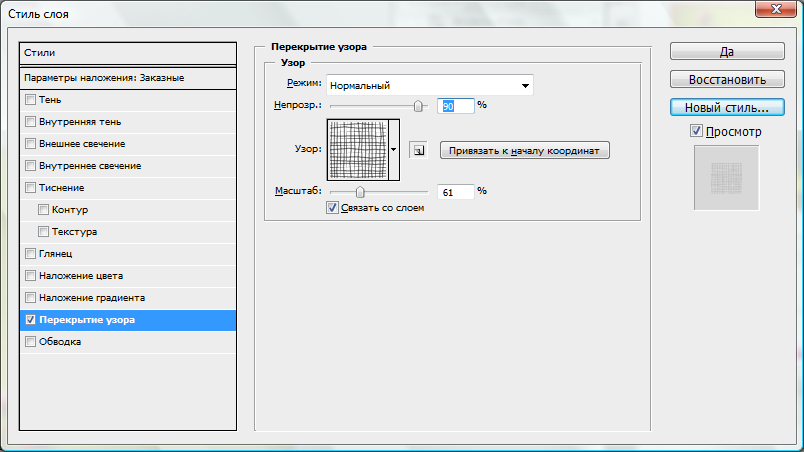Click the Новый стиль... button

pos(727,107)
